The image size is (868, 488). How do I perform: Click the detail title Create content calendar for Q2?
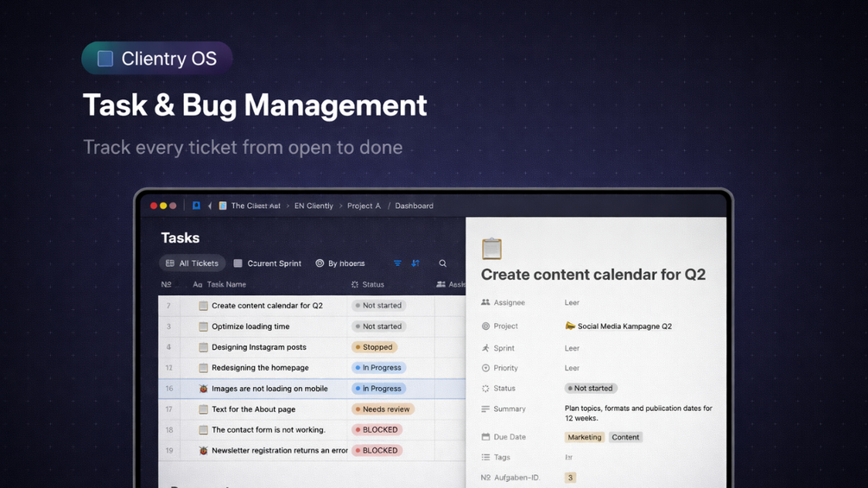pyautogui.click(x=592, y=275)
